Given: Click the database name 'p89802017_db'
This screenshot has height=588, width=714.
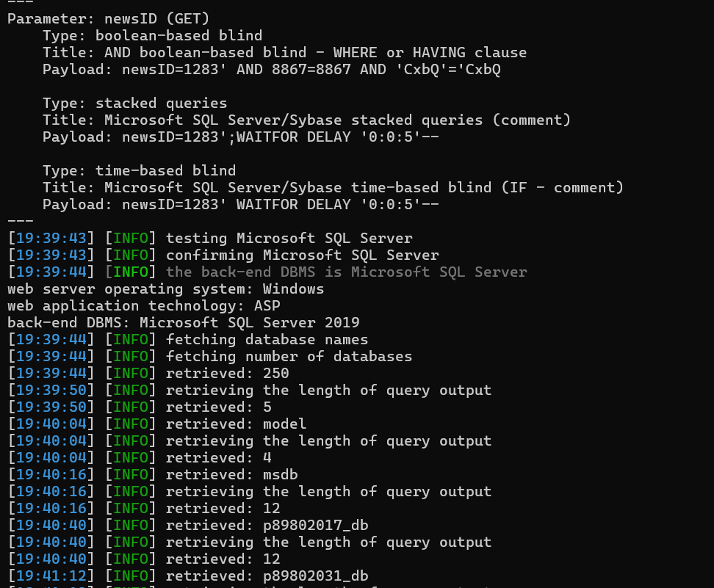Looking at the screenshot, I should 316,525.
